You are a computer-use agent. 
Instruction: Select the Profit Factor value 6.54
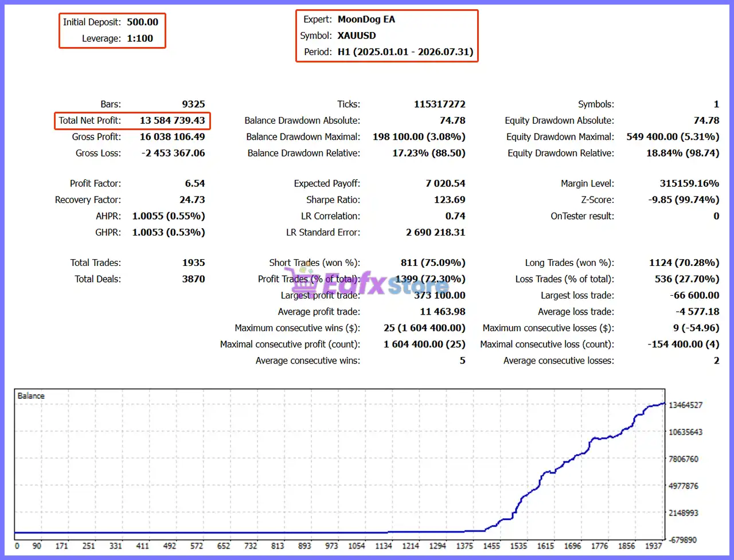(x=195, y=183)
